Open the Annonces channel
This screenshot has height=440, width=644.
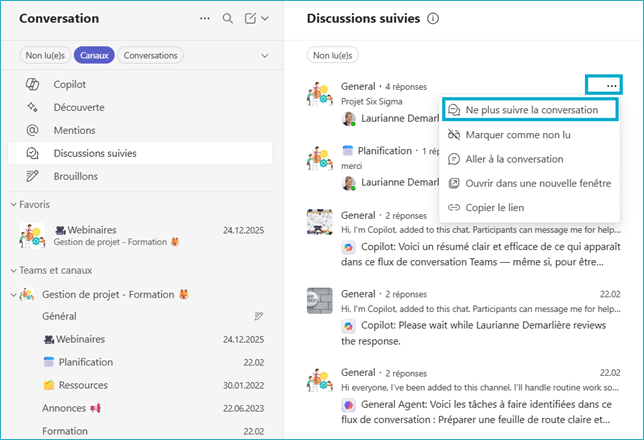(x=140, y=408)
